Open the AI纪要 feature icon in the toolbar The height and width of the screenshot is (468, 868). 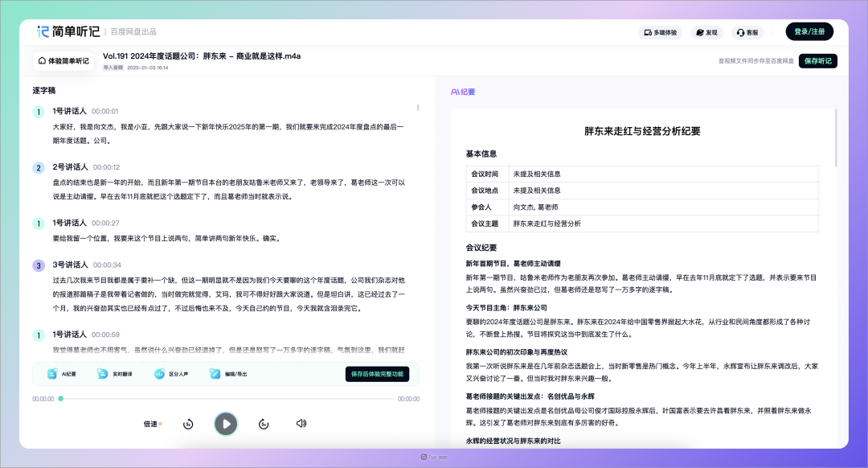[52, 374]
